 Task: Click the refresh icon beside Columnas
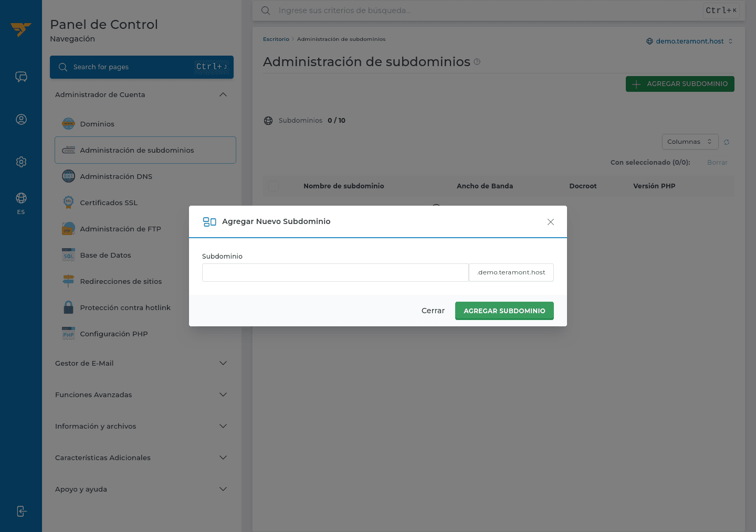point(727,142)
